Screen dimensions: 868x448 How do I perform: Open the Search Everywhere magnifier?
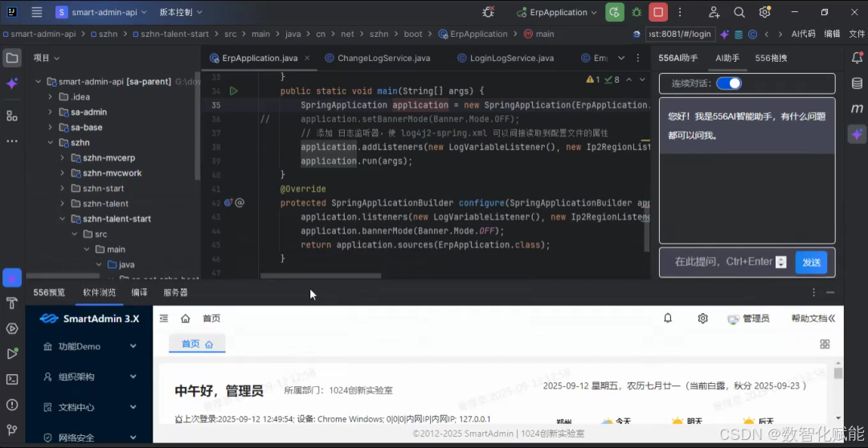coord(739,12)
